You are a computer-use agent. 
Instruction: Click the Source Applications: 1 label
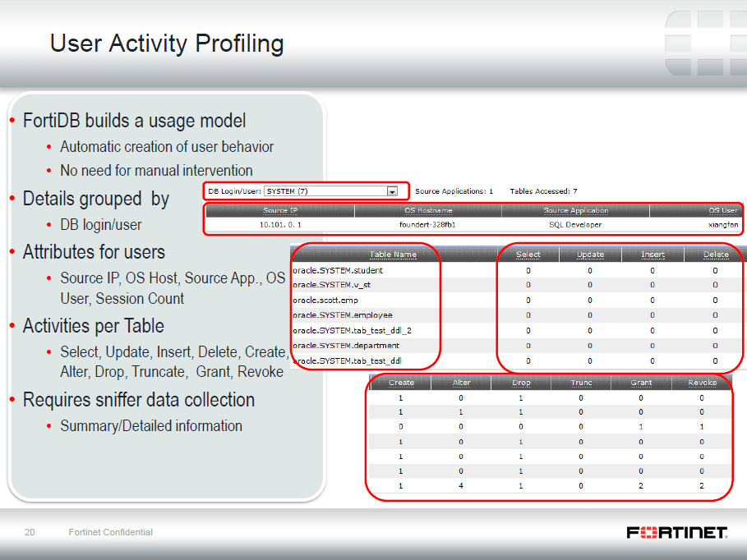(x=454, y=191)
